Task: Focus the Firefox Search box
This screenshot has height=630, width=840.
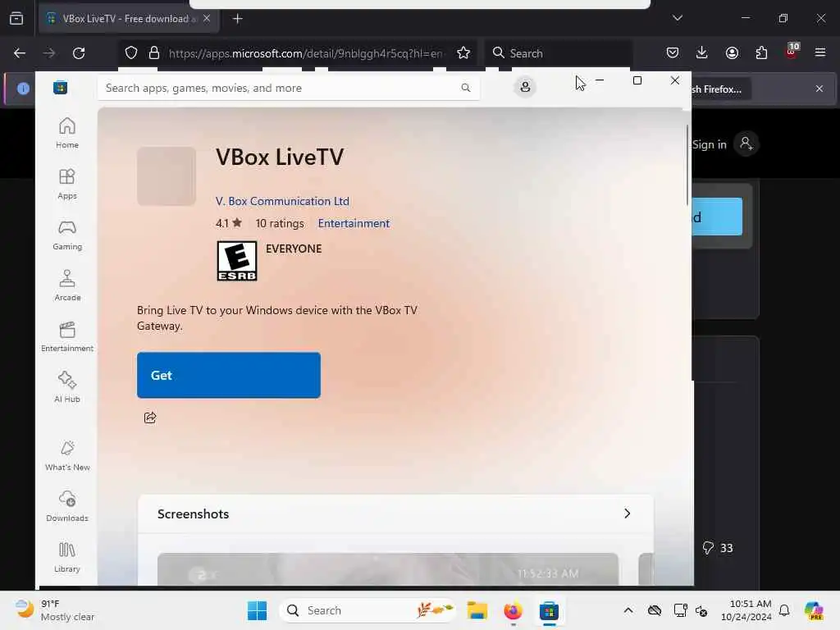Action: tap(558, 53)
